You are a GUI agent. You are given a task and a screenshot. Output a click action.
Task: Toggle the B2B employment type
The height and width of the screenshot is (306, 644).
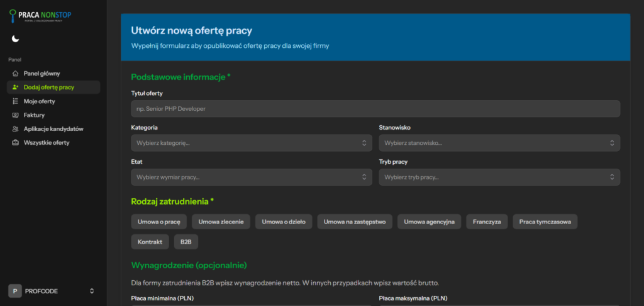pyautogui.click(x=186, y=242)
